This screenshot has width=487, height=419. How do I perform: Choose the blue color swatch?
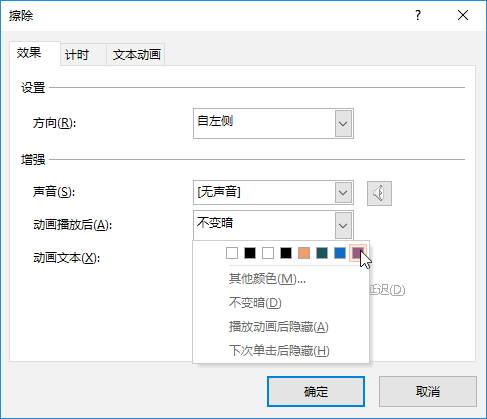click(340, 253)
